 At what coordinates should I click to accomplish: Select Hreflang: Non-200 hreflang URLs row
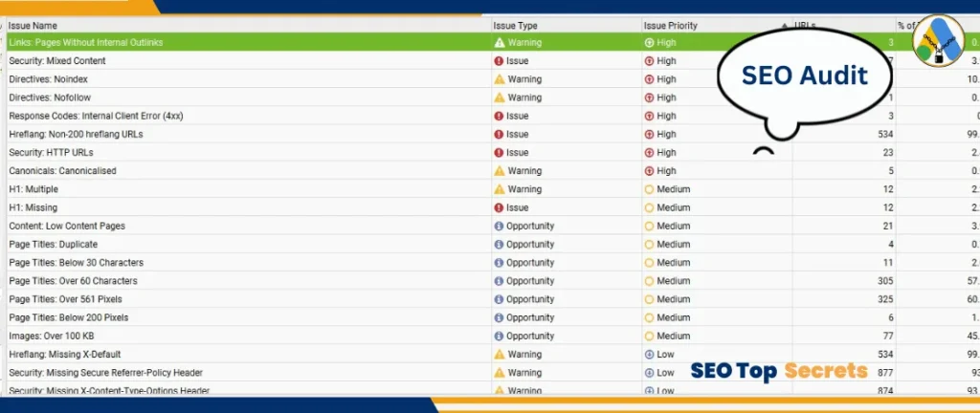click(x=76, y=135)
